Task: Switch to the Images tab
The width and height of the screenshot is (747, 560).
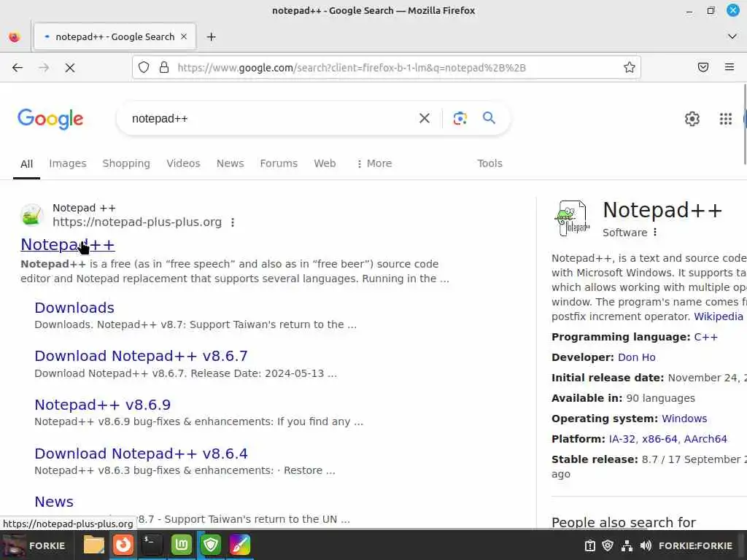Action: [x=68, y=163]
